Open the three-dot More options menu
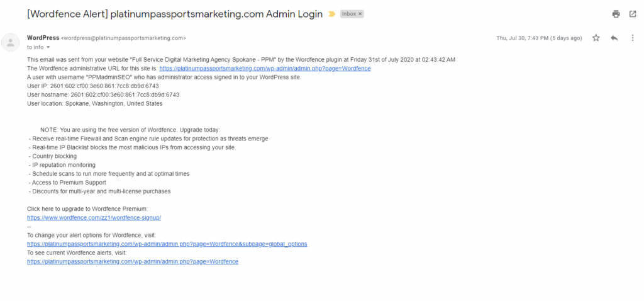Screen dimensions: 644x301 click(633, 38)
